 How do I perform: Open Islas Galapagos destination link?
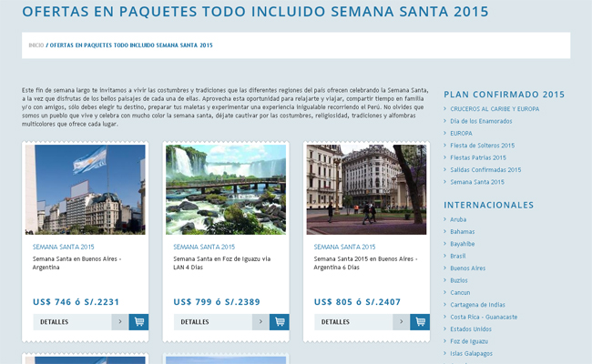coord(471,353)
